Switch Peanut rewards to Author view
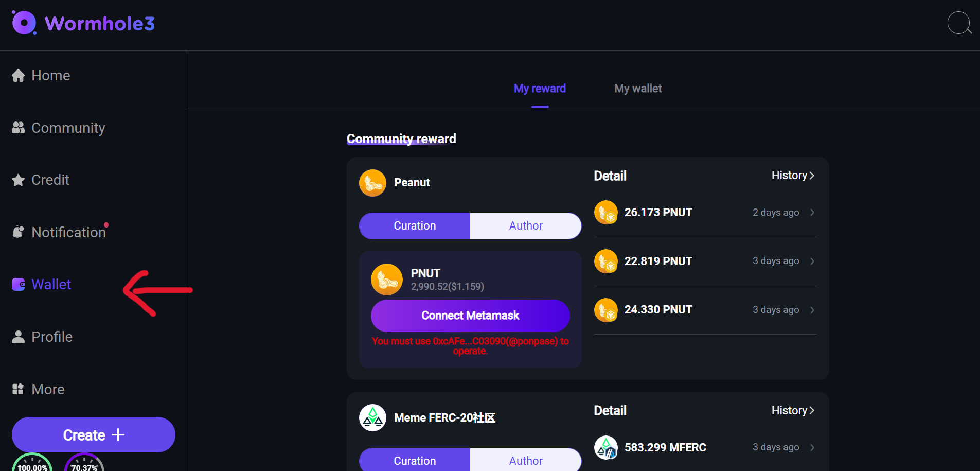Screen dimensions: 980x471 pyautogui.click(x=525, y=225)
